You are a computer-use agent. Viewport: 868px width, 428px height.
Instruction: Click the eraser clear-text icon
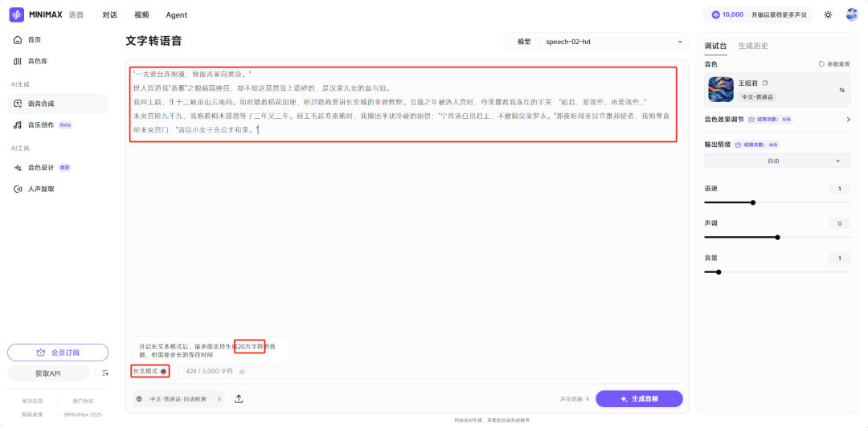point(242,372)
